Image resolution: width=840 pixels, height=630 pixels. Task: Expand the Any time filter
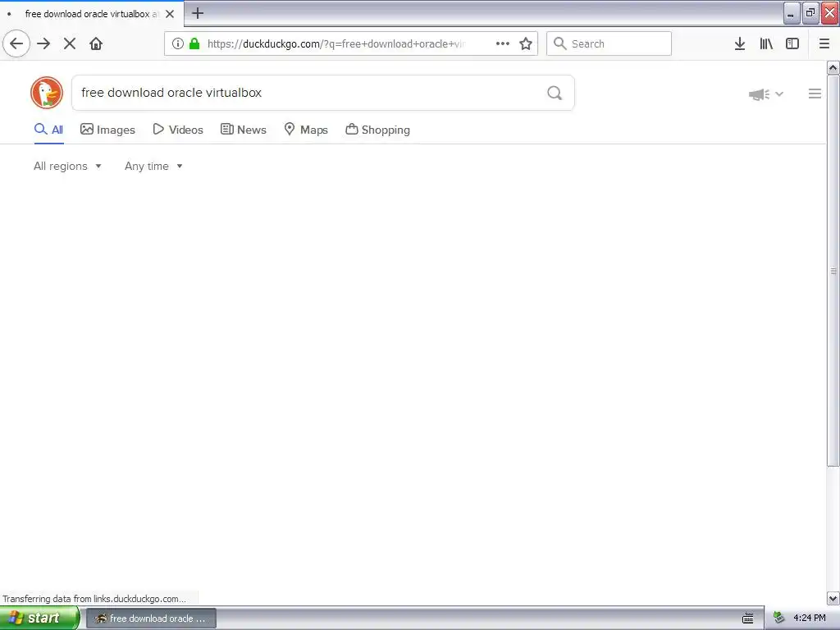pyautogui.click(x=153, y=166)
